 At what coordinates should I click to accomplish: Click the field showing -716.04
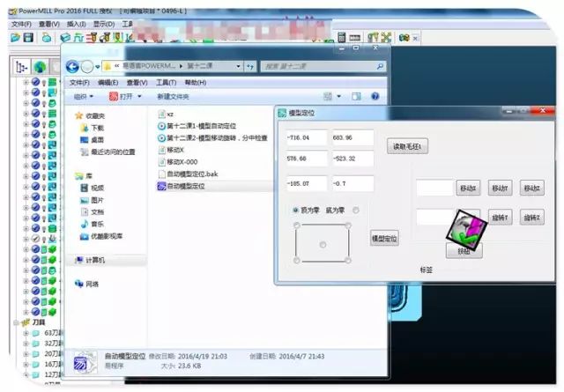pos(307,137)
